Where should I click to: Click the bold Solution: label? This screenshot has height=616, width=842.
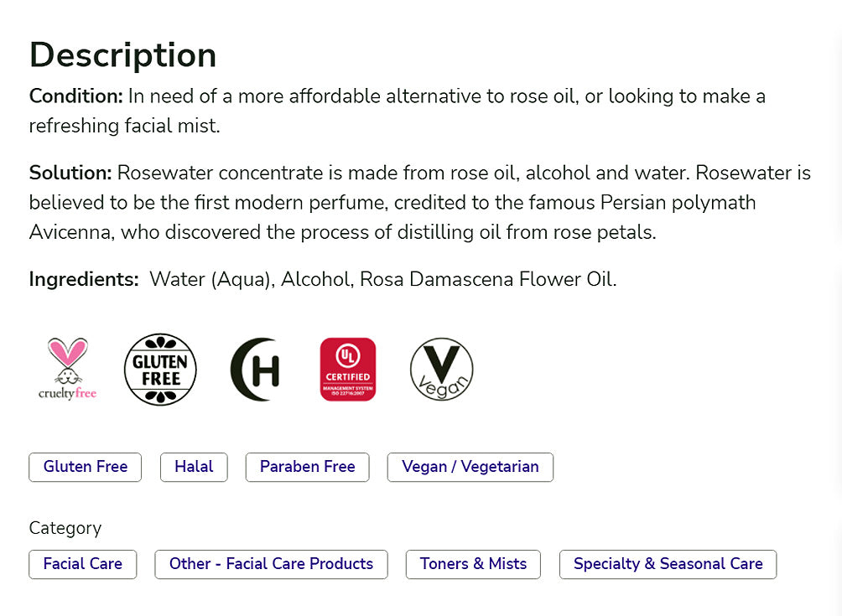tap(70, 173)
